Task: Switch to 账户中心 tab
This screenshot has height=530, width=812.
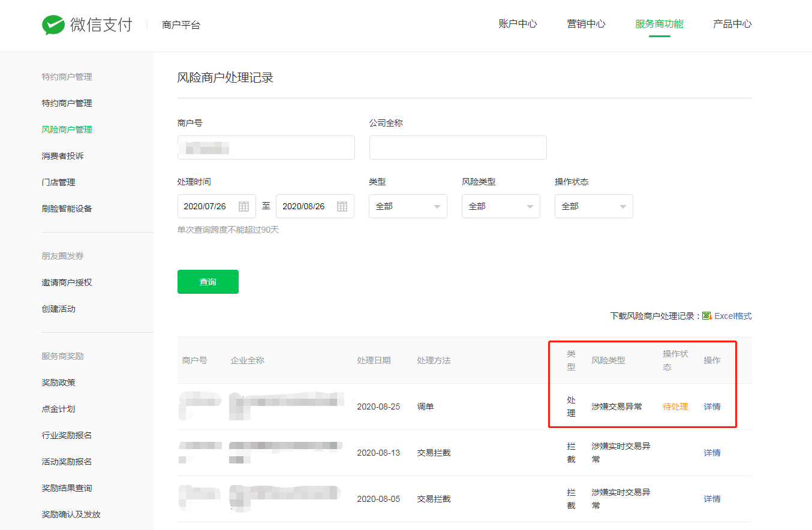Action: (518, 24)
